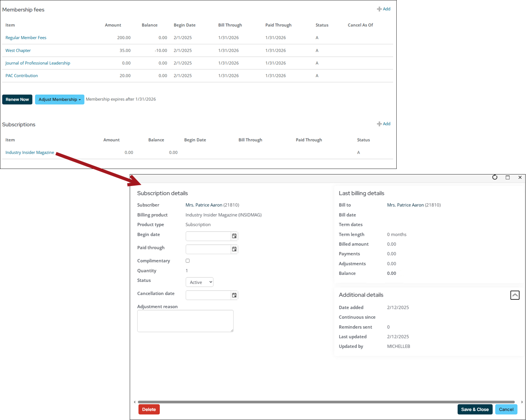
Task: Open the Regular Member Fees item
Action: (x=26, y=38)
